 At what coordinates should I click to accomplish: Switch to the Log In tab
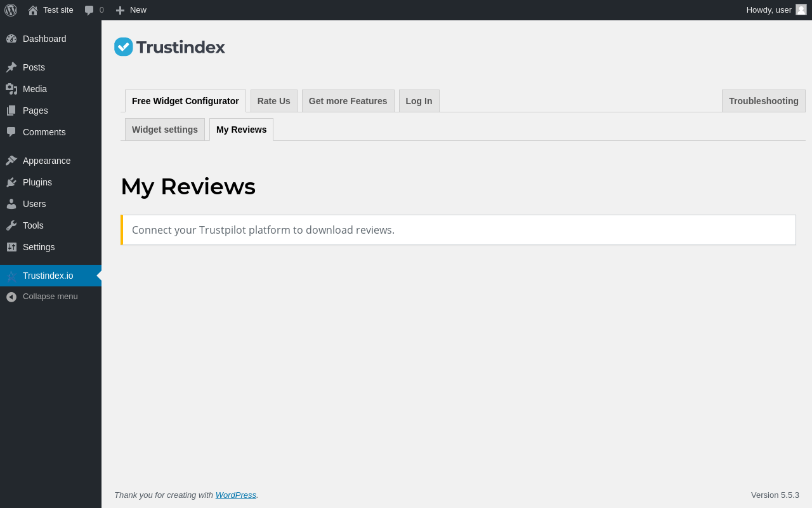419,101
